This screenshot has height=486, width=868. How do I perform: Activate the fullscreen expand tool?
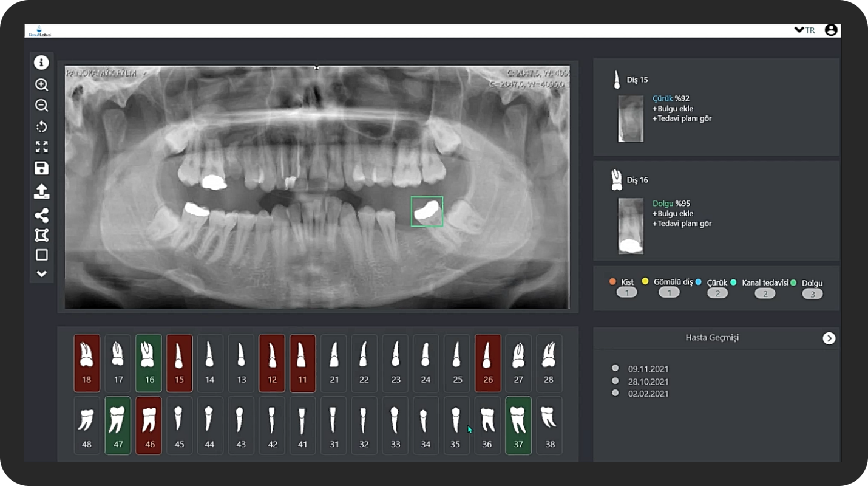(x=41, y=146)
